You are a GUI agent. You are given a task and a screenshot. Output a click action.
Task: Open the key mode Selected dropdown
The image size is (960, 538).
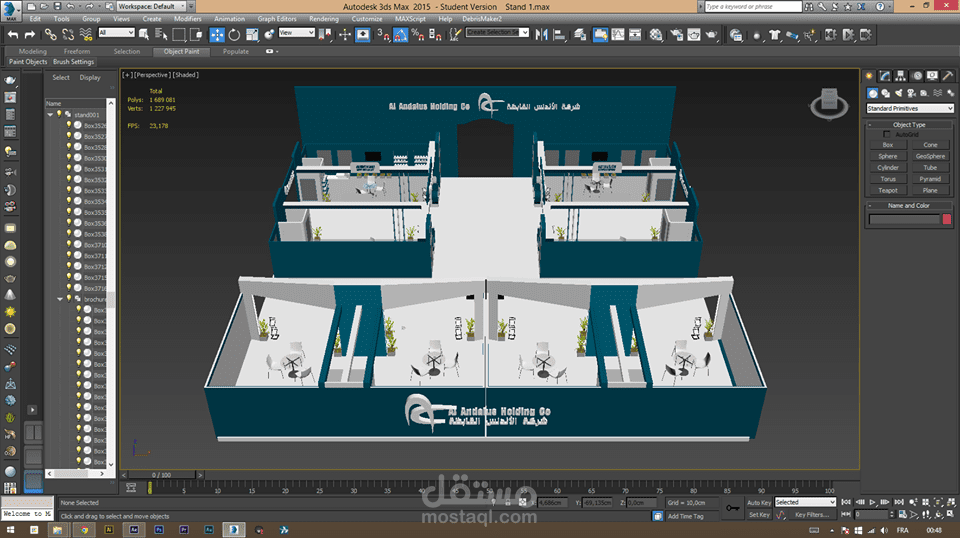pyautogui.click(x=805, y=502)
